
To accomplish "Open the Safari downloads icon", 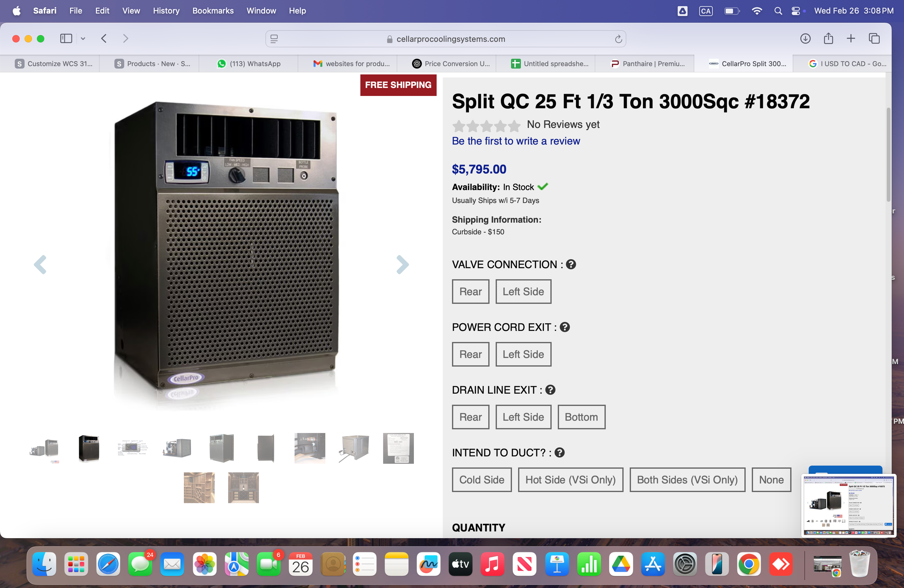I will [x=805, y=38].
